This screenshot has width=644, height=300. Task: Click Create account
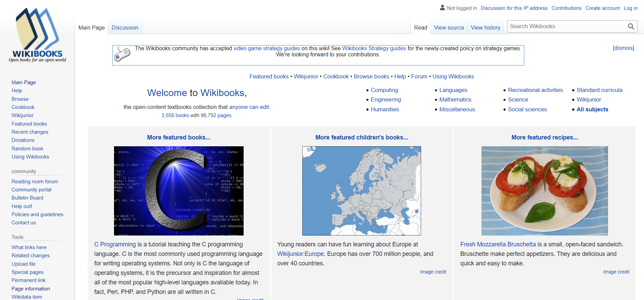[603, 8]
